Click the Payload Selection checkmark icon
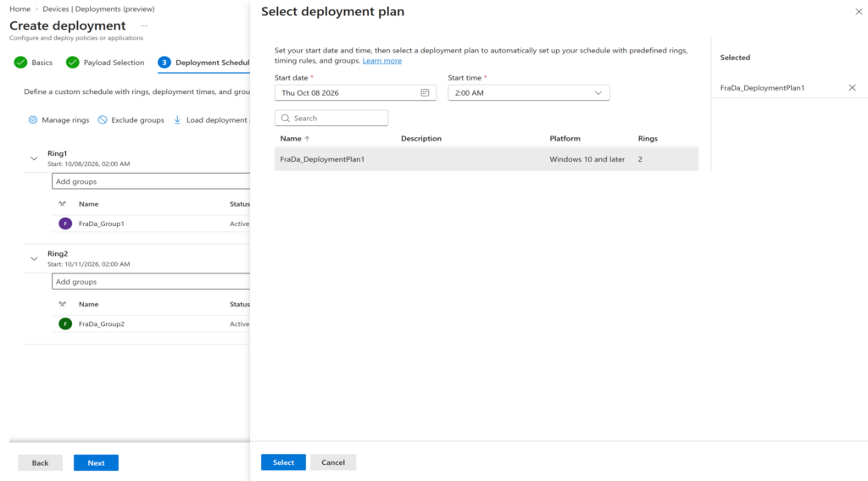868x481 pixels. pyautogui.click(x=73, y=63)
